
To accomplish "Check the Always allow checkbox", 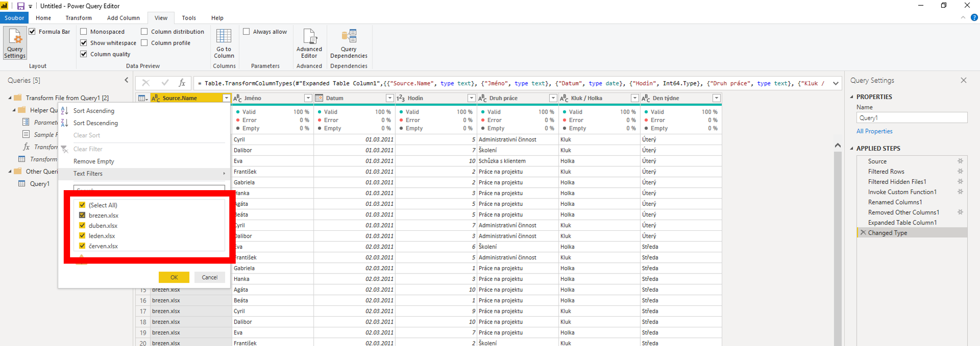I will coord(246,31).
